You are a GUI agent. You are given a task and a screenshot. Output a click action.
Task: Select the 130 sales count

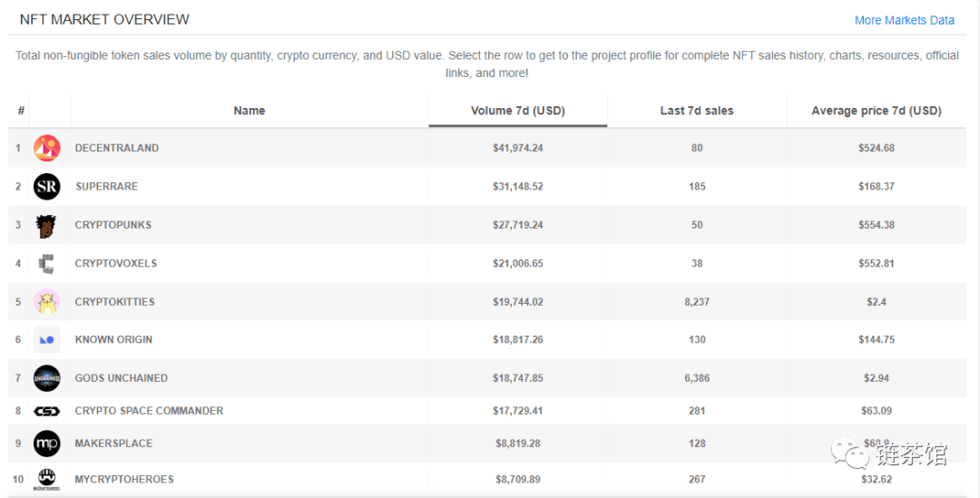click(x=697, y=340)
